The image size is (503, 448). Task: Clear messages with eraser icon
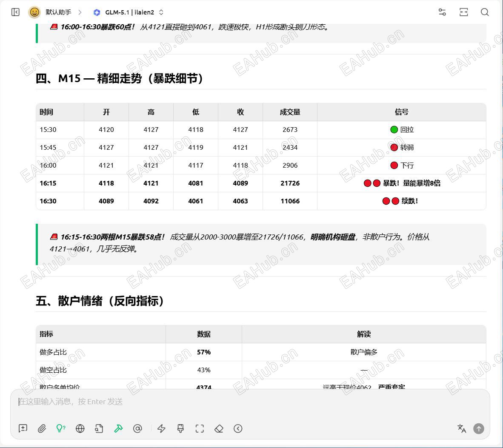click(x=219, y=428)
